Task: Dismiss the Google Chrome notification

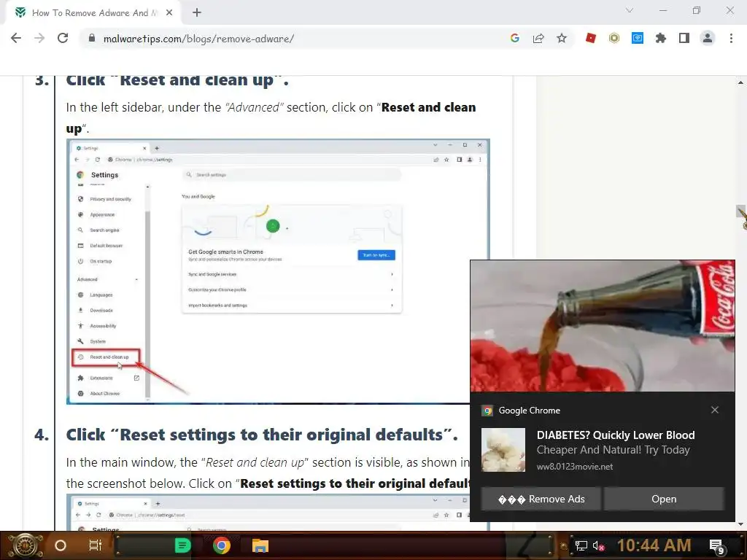Action: tap(715, 410)
